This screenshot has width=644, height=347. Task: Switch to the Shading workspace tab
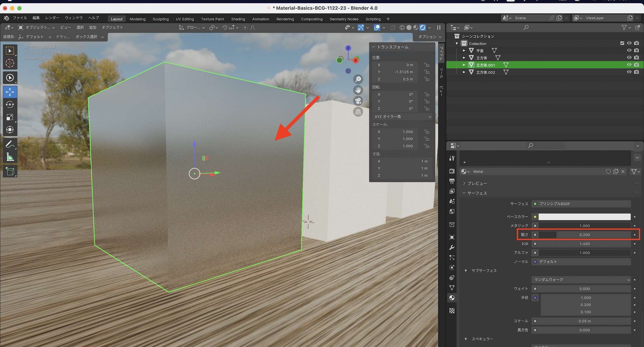(x=238, y=19)
